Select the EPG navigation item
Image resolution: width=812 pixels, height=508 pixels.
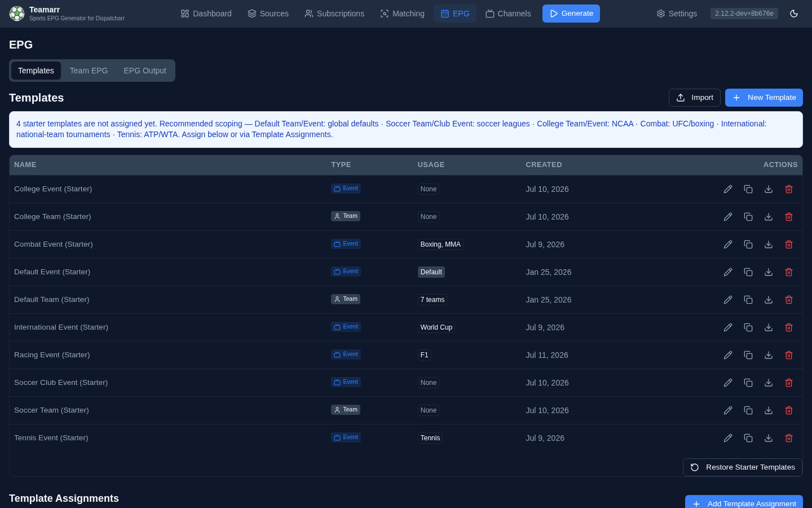(455, 14)
